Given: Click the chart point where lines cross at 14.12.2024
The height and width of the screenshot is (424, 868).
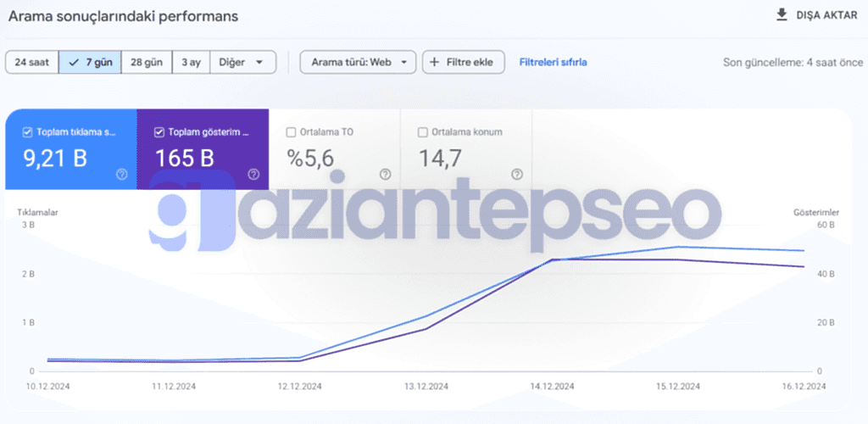Looking at the screenshot, I should (553, 259).
